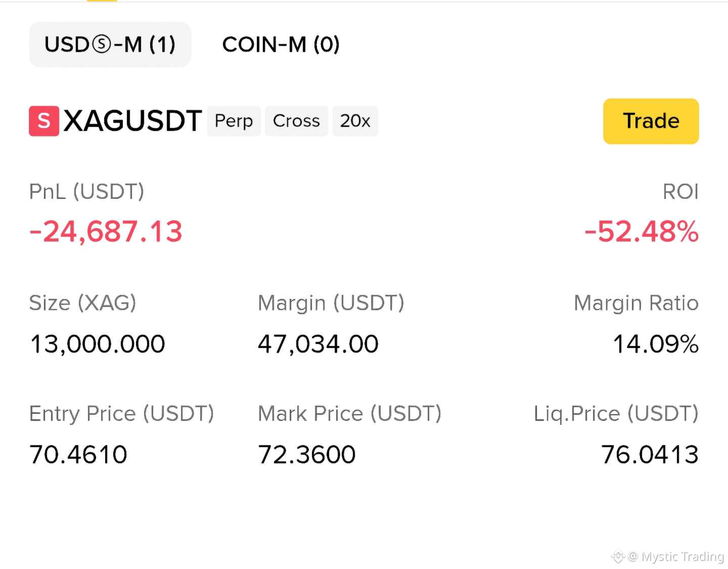Image resolution: width=728 pixels, height=569 pixels.
Task: Click the red S short-position badge
Action: pyautogui.click(x=44, y=121)
